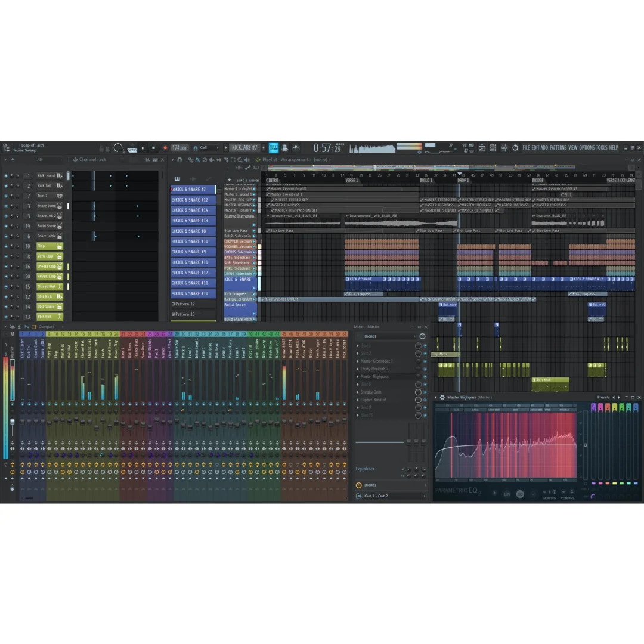This screenshot has height=644, width=644.
Task: Expand the Master Grossbeat 1 slot arrow
Action: 358,361
